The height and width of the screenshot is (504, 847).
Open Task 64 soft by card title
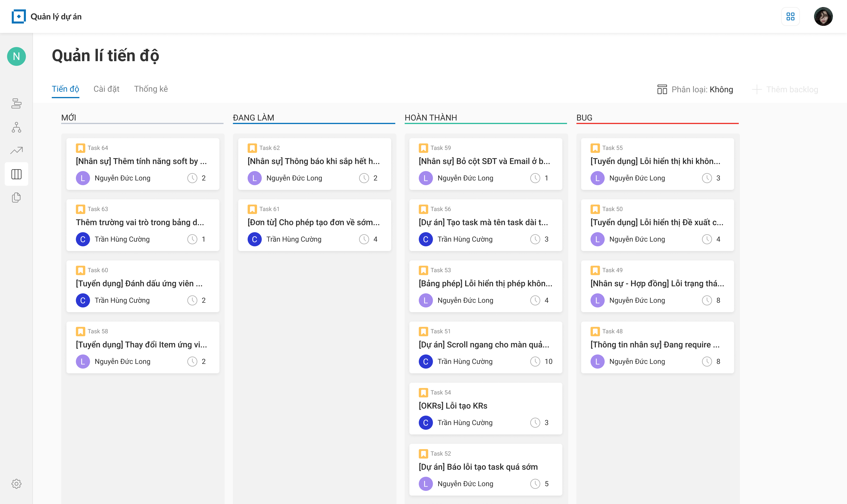coord(141,161)
